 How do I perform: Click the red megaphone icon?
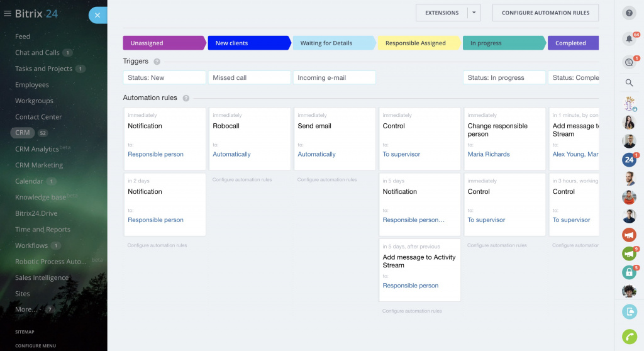point(629,235)
